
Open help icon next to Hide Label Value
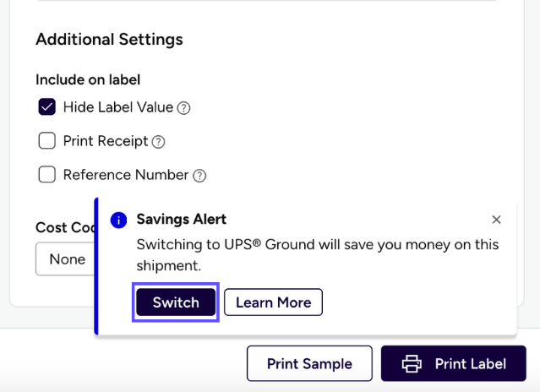point(183,108)
